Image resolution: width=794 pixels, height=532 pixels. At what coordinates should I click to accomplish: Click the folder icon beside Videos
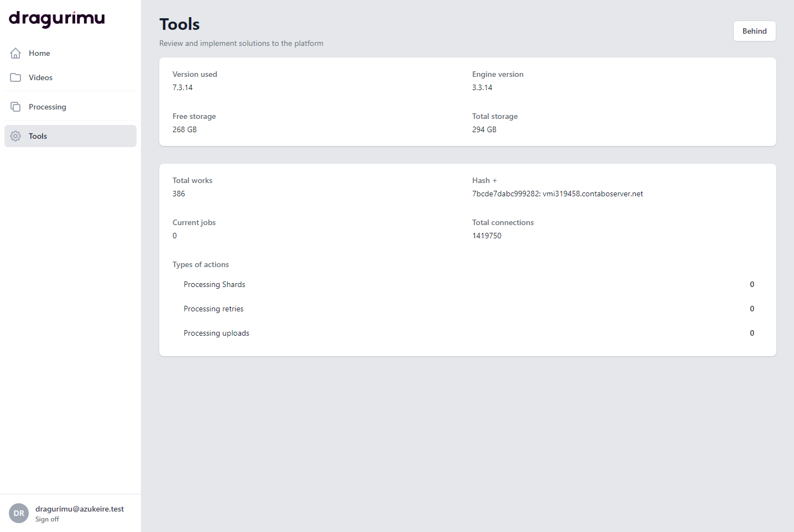[15, 77]
